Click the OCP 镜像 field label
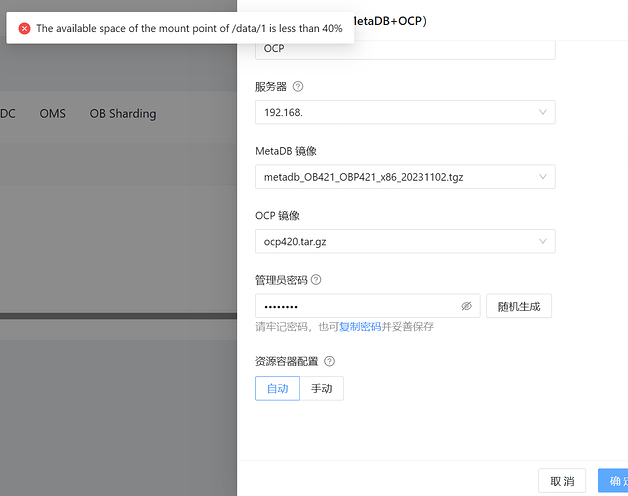Screen dimensions: 628x496 277,216
